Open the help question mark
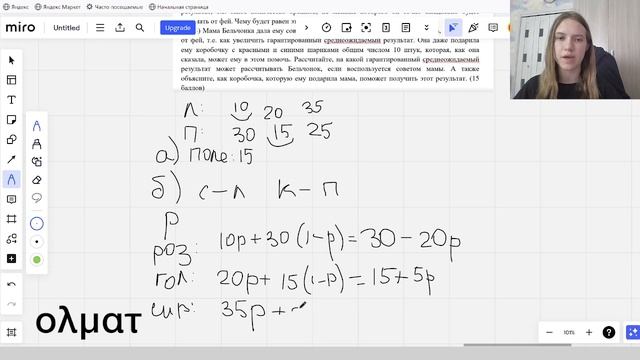640x360 pixels. pyautogui.click(x=609, y=333)
